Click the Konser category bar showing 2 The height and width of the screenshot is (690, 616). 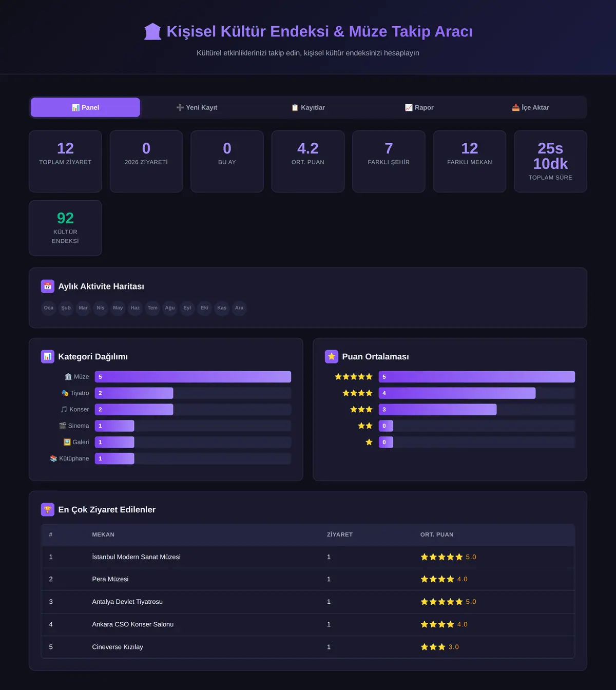pos(134,410)
